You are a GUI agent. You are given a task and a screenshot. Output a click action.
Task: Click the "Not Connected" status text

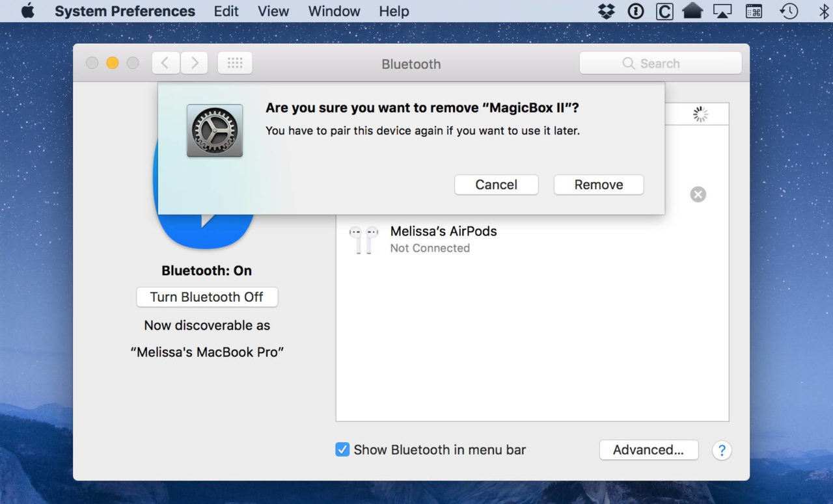pos(430,248)
